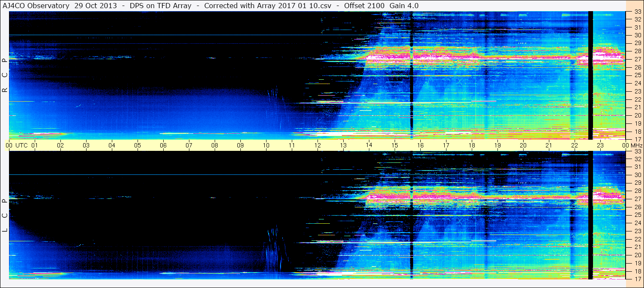This screenshot has width=644, height=288.
Task: Click hour marker "10" on the UTC axis
Action: 266,145
